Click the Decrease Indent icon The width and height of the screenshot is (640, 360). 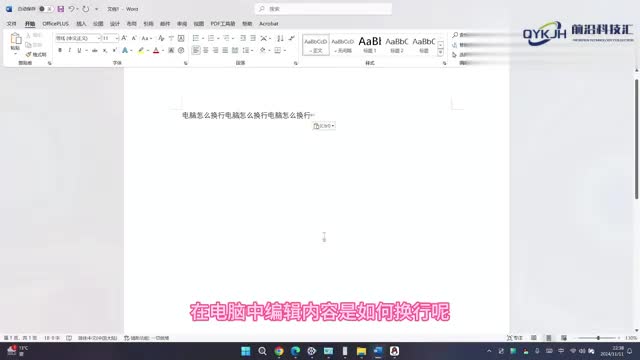click(x=243, y=38)
